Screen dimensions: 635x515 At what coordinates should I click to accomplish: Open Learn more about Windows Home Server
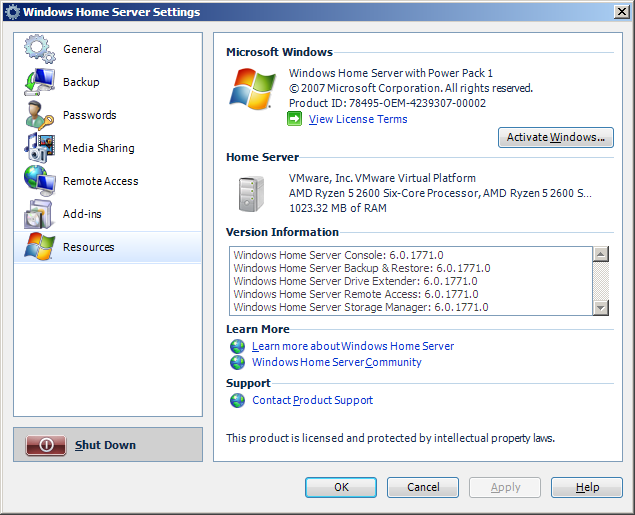[353, 346]
